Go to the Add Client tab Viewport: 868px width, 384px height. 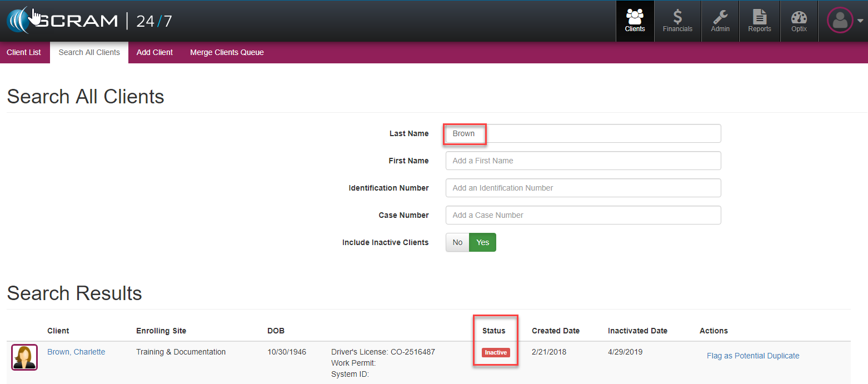pos(154,52)
